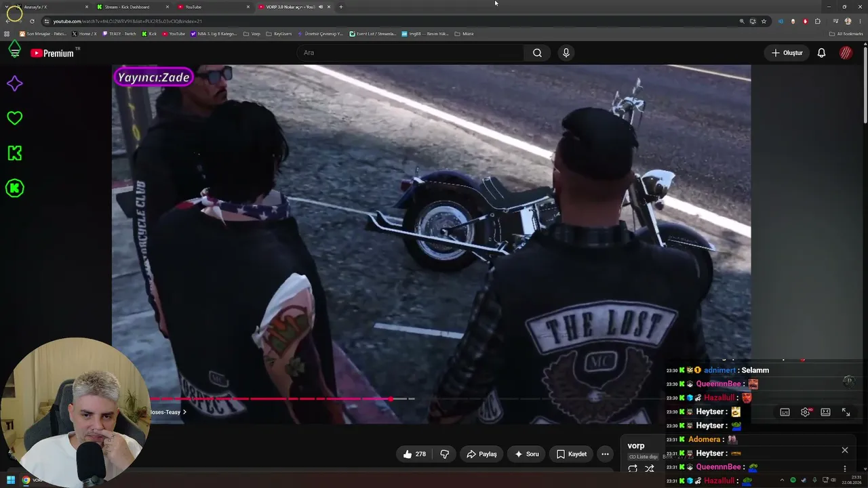Screen dimensions: 868x488
Task: Expand the Müzik bookmarks folder
Action: (x=465, y=34)
